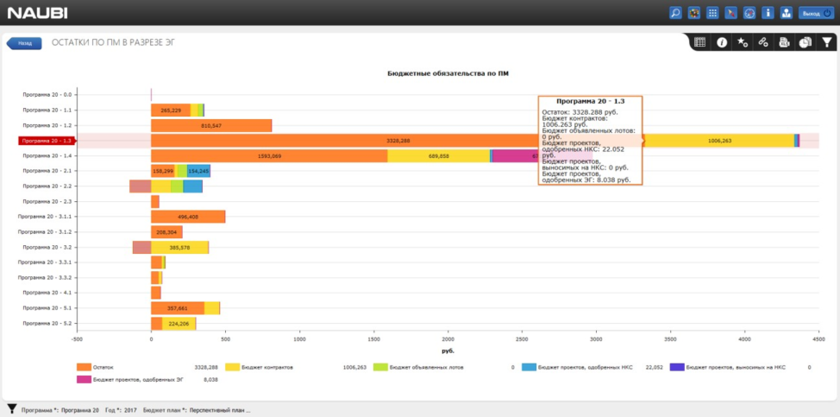
Task: Click the pink Бюджет проектов, одобренных ЭГ swatch
Action: click(84, 379)
